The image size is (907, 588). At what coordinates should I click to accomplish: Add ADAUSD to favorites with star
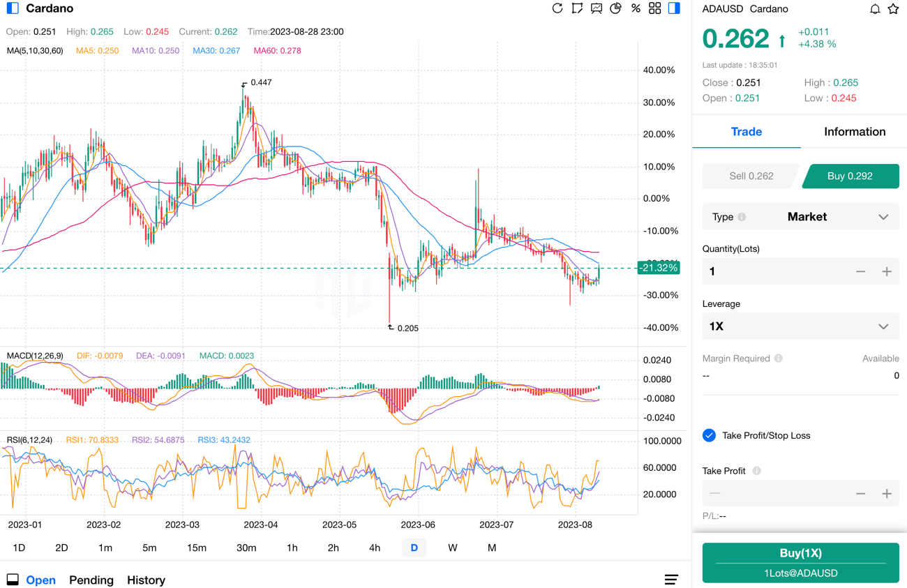coord(893,9)
